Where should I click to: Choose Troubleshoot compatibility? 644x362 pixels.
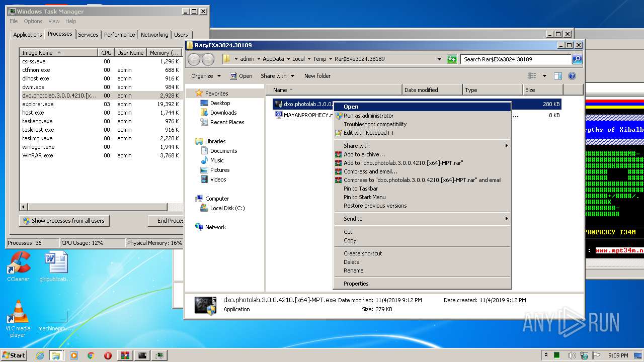coord(422,124)
